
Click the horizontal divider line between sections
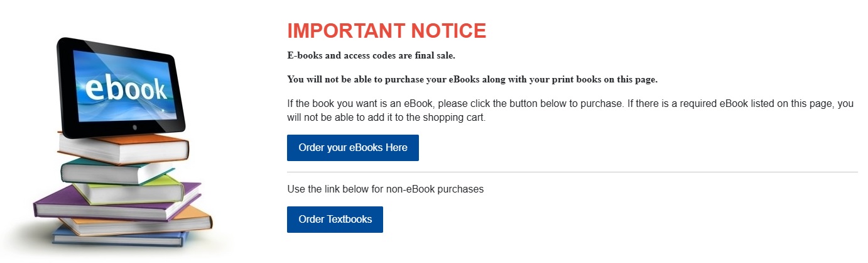point(572,172)
